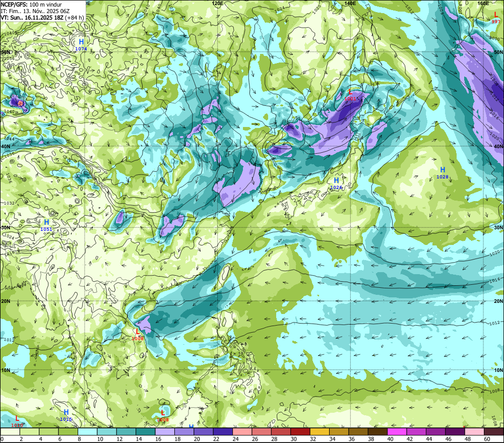The height and width of the screenshot is (443, 504).
Task: Click the pale yellow 0–2 legend swatch
Action: coord(10,432)
